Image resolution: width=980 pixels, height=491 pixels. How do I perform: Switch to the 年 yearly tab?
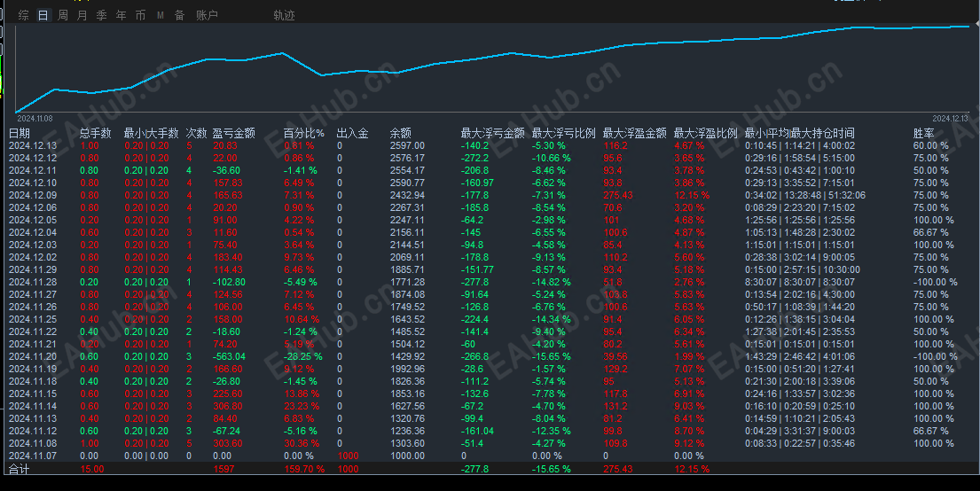(121, 15)
